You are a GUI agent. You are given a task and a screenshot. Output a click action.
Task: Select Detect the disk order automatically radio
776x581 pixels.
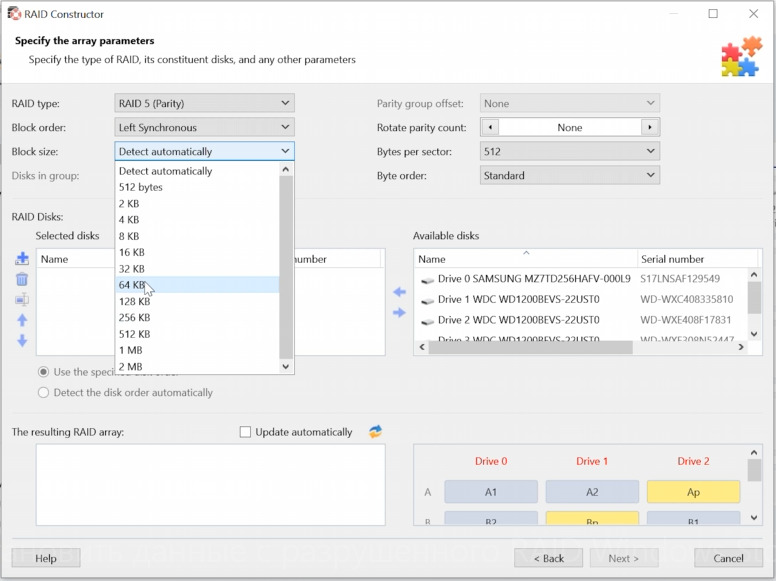tap(44, 392)
